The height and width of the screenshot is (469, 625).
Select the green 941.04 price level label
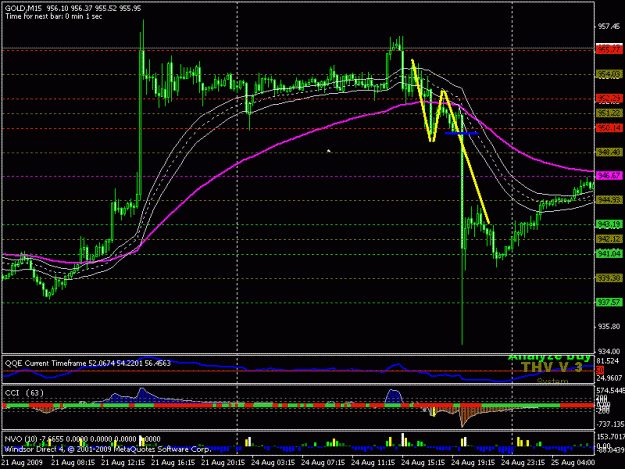(609, 254)
